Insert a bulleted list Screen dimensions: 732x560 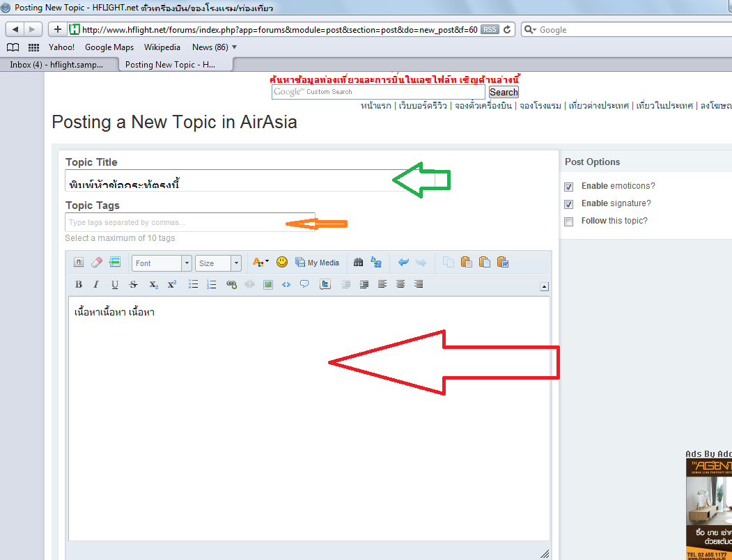pyautogui.click(x=194, y=284)
